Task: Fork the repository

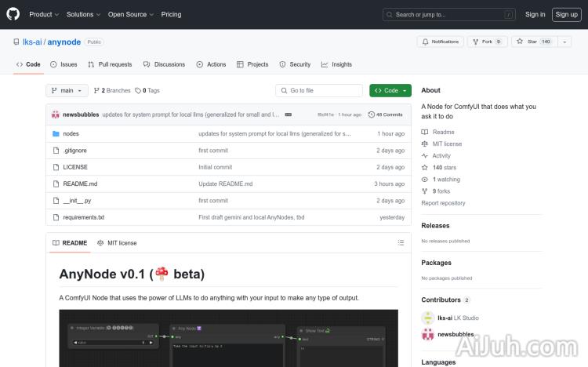Action: 487,42
